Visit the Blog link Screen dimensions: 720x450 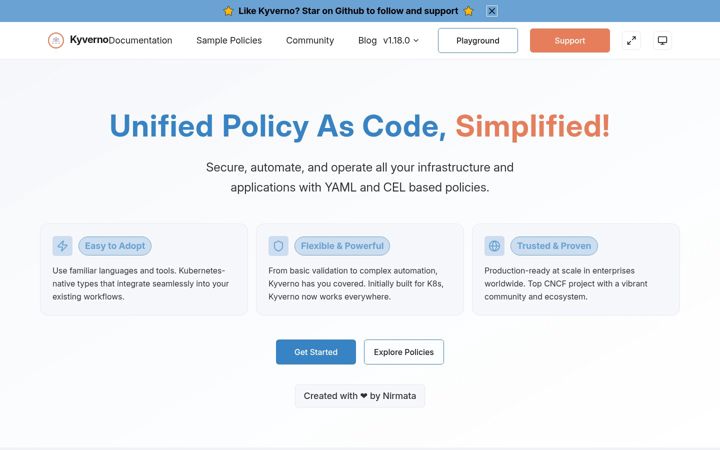367,40
